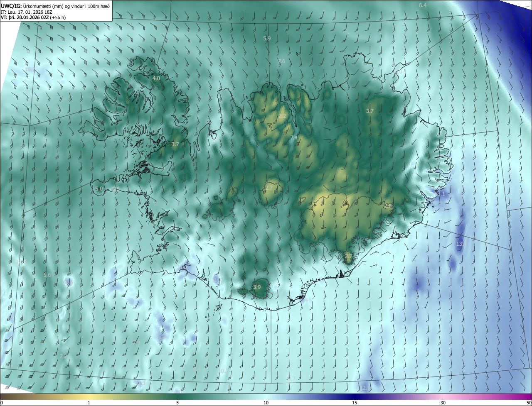532x406 pixels.
Task: Pick the 4.0 value label on the map
Action: (x=156, y=78)
